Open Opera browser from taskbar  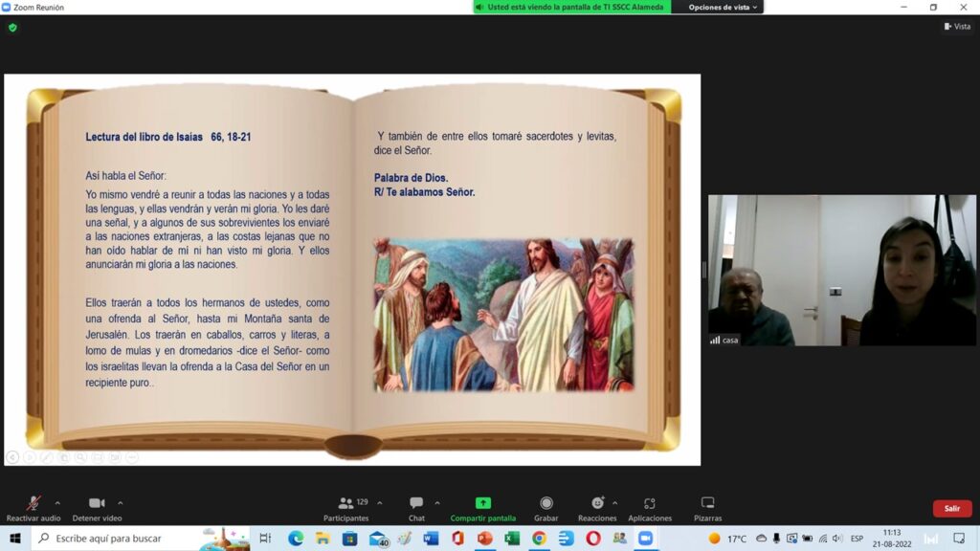click(593, 538)
